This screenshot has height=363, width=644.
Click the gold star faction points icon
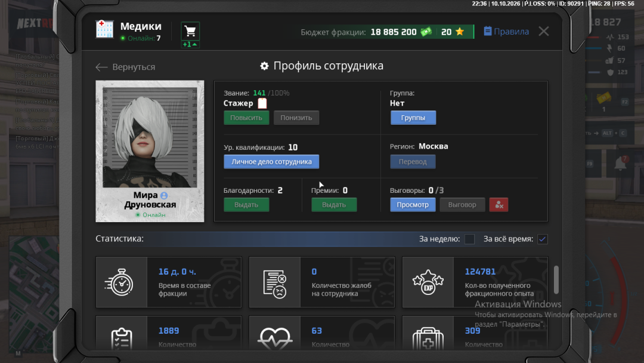(460, 32)
